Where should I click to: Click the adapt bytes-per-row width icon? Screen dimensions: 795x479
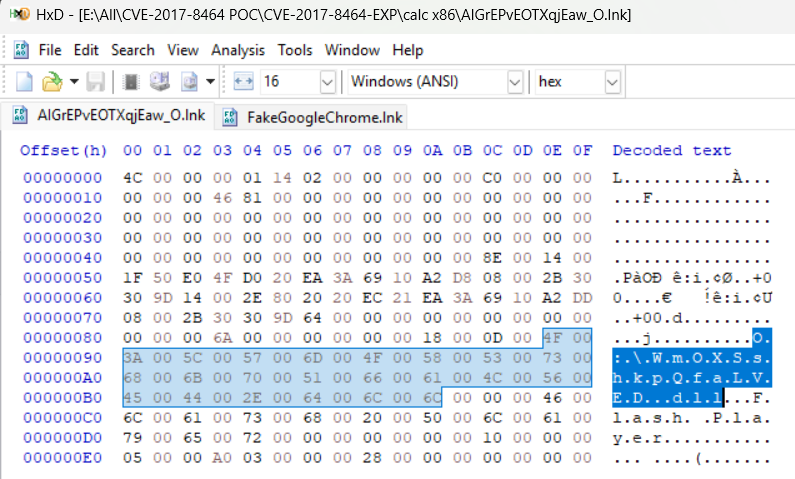click(x=243, y=82)
